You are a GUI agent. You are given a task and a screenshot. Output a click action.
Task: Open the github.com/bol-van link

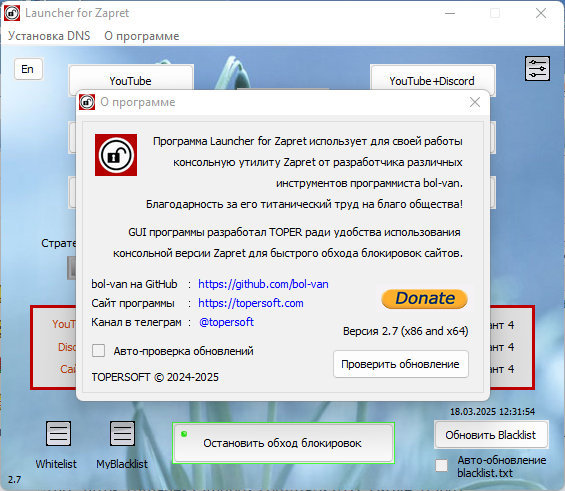point(263,284)
